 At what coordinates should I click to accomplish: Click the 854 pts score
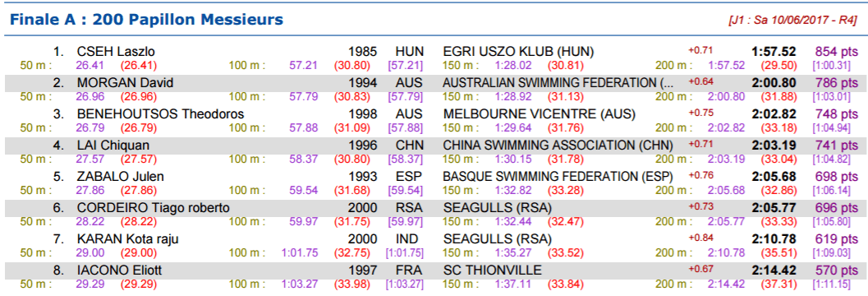(836, 52)
